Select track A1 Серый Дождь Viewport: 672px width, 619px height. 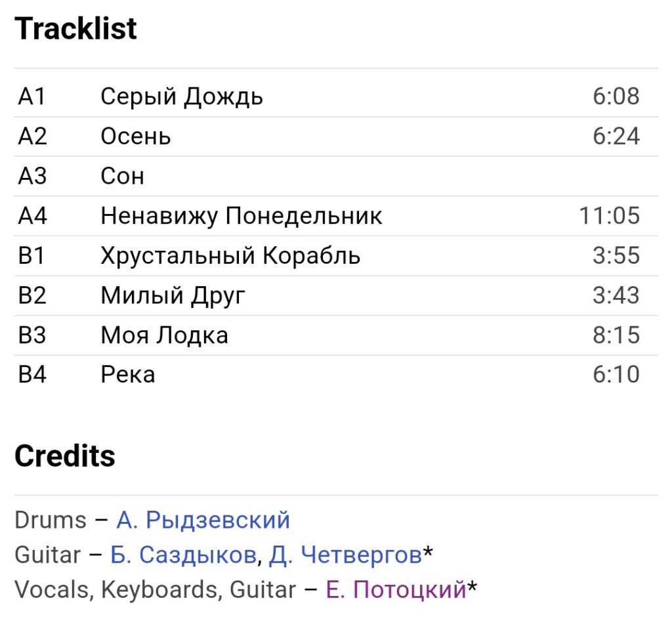click(x=336, y=97)
